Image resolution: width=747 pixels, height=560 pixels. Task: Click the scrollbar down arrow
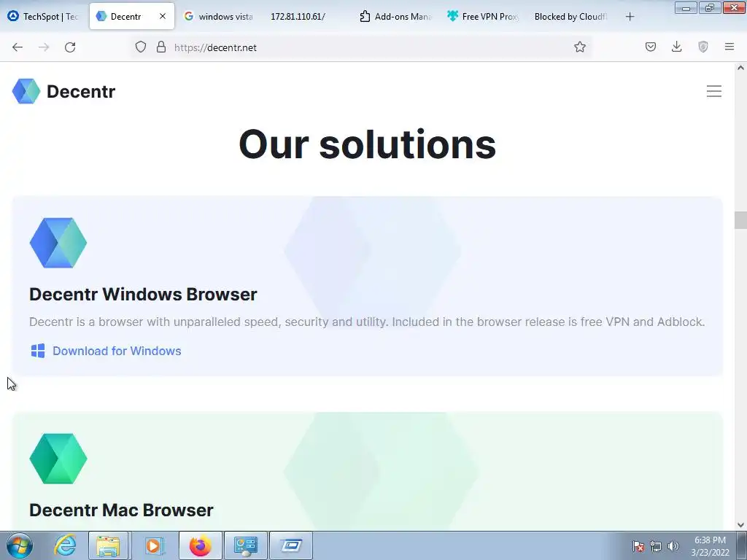click(x=740, y=525)
